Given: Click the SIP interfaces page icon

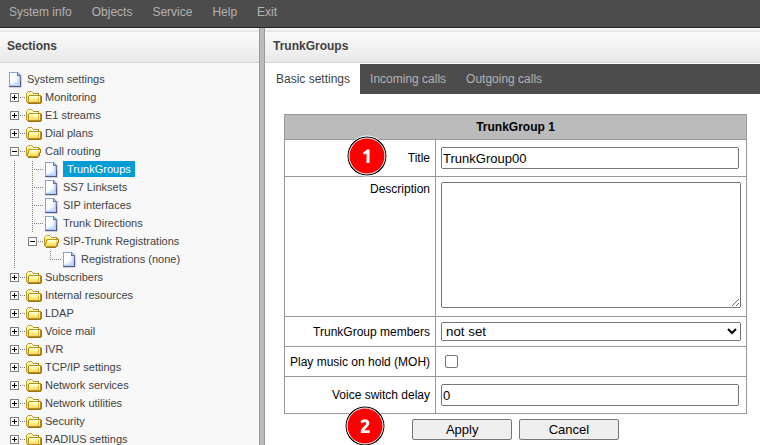Looking at the screenshot, I should coord(51,205).
